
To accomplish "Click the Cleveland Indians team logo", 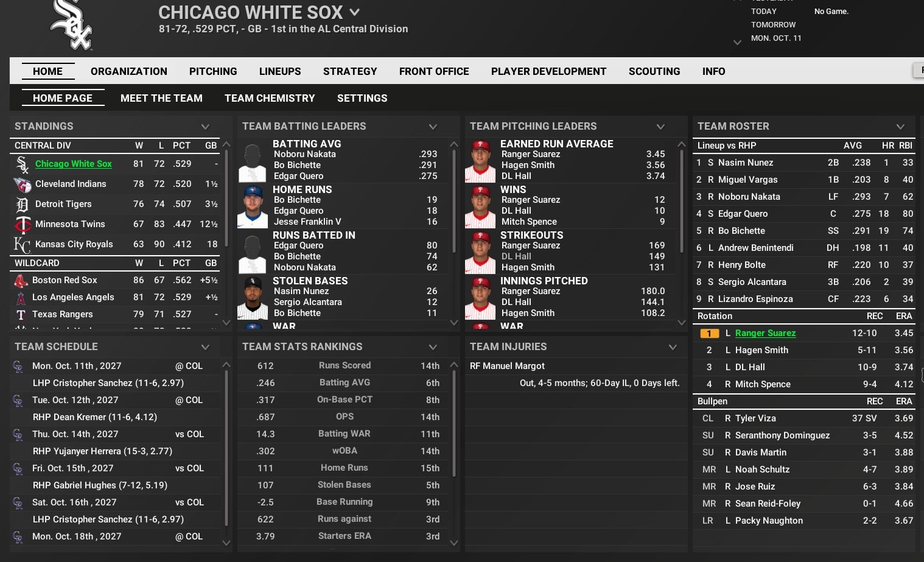I will pyautogui.click(x=22, y=184).
